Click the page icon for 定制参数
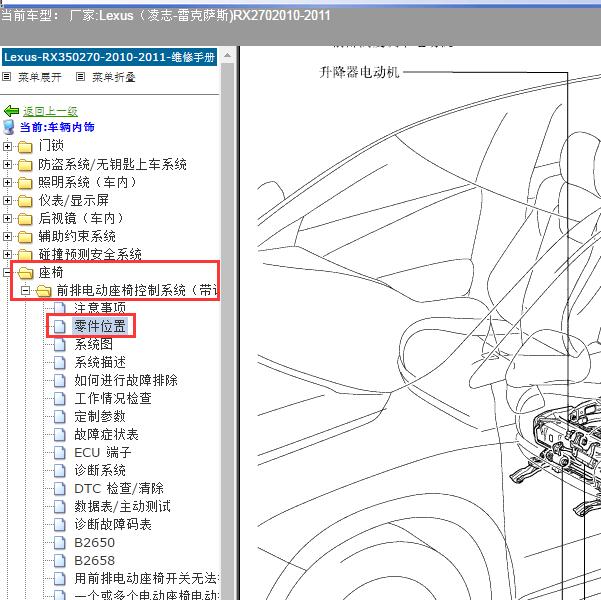Viewport: 601px width, 600px height. pos(59,416)
